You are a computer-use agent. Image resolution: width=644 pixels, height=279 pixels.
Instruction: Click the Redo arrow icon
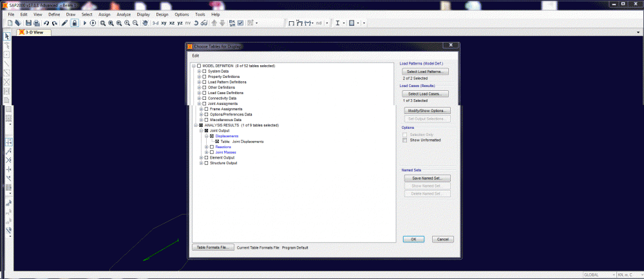tap(54, 23)
